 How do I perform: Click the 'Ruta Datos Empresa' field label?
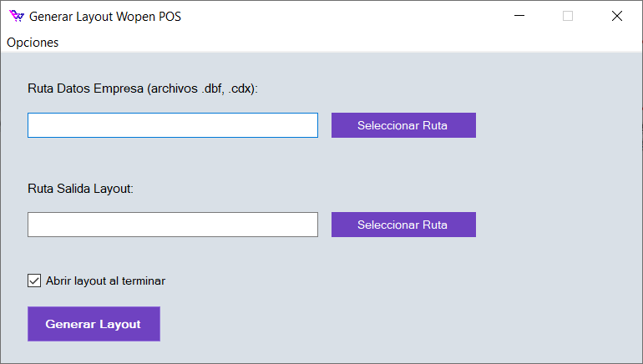[x=85, y=88]
